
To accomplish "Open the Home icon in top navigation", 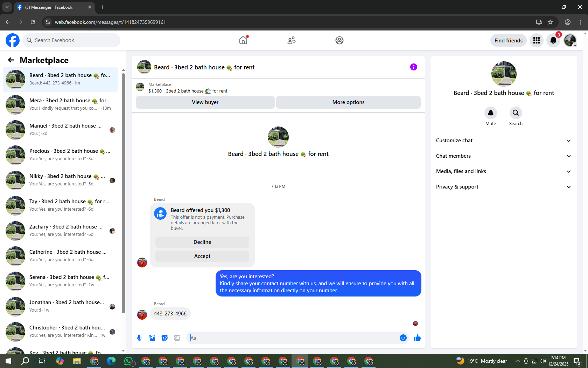I will point(243,40).
